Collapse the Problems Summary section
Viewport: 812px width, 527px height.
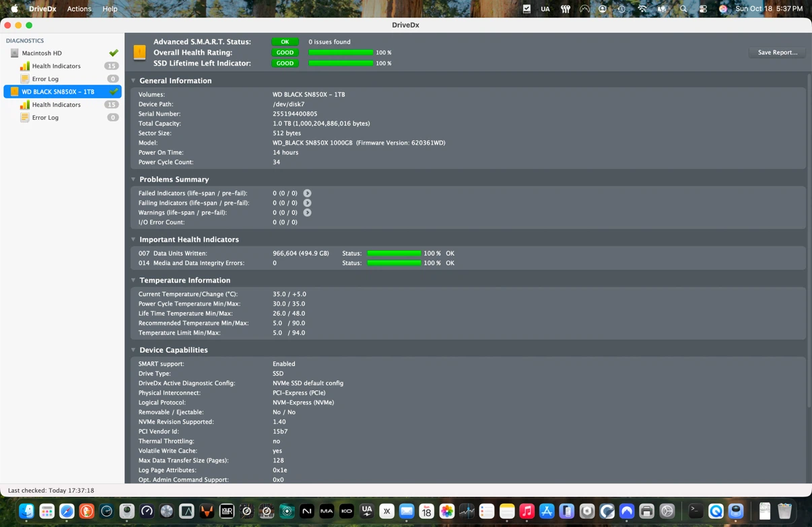click(133, 180)
